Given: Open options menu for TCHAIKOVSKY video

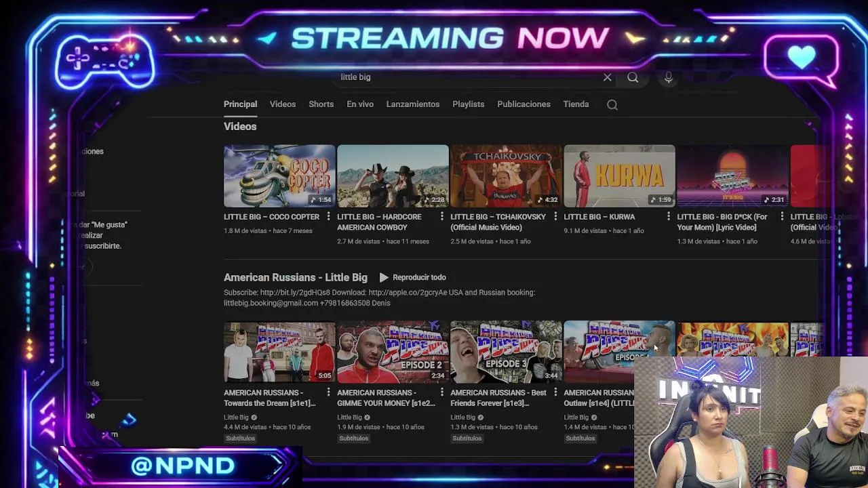Looking at the screenshot, I should point(555,217).
